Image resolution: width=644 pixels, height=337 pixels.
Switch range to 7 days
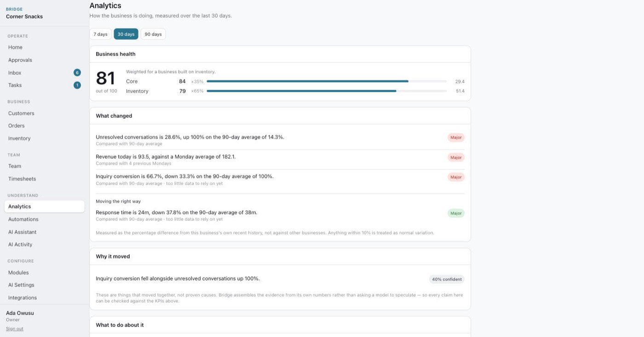[x=100, y=34]
